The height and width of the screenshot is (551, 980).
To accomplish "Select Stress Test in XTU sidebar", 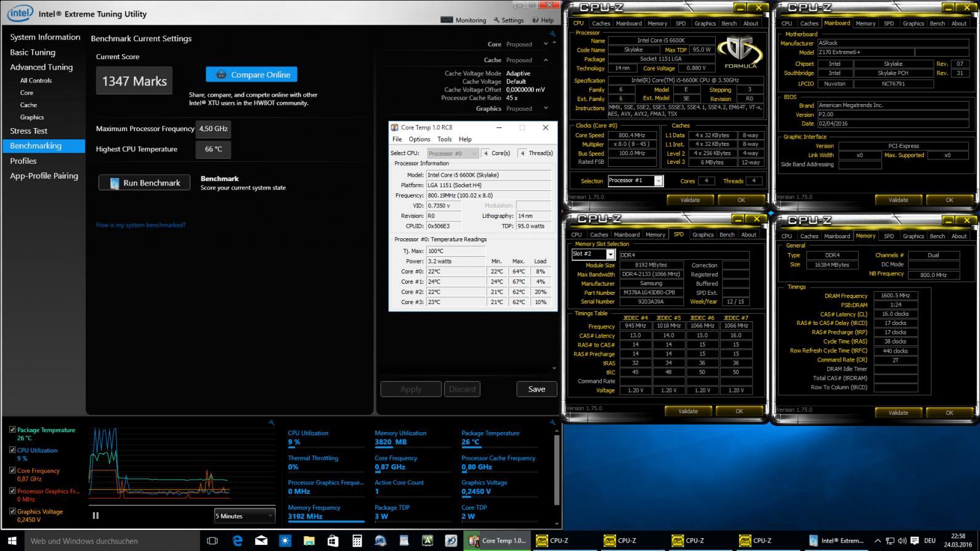I will point(28,131).
